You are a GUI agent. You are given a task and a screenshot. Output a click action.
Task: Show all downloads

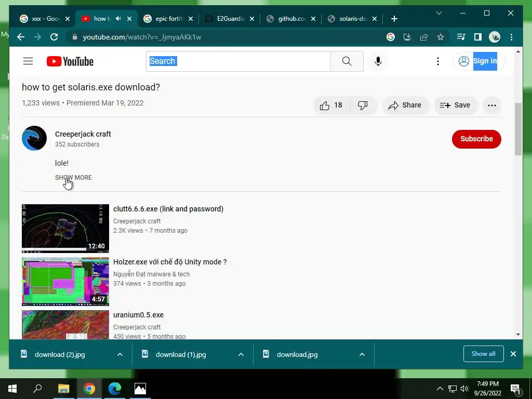click(x=484, y=354)
